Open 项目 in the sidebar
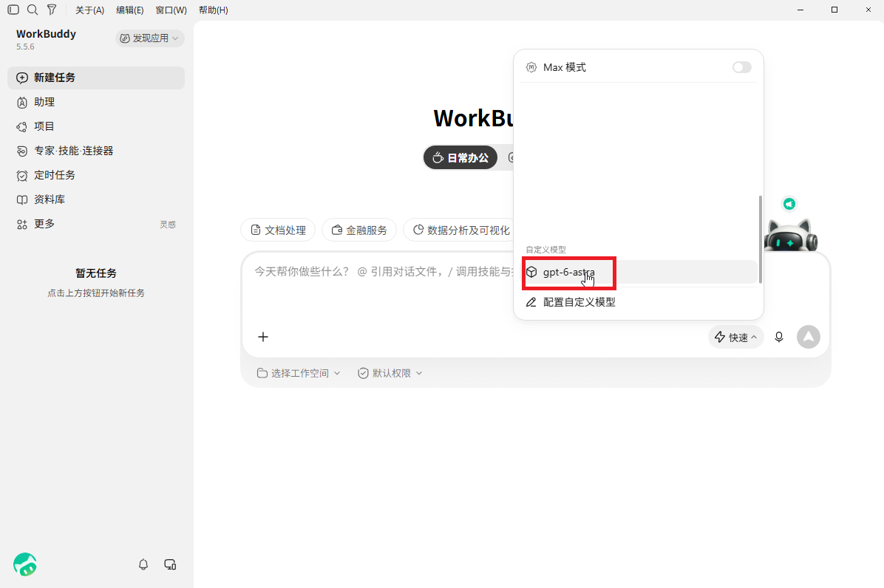 click(x=96, y=126)
